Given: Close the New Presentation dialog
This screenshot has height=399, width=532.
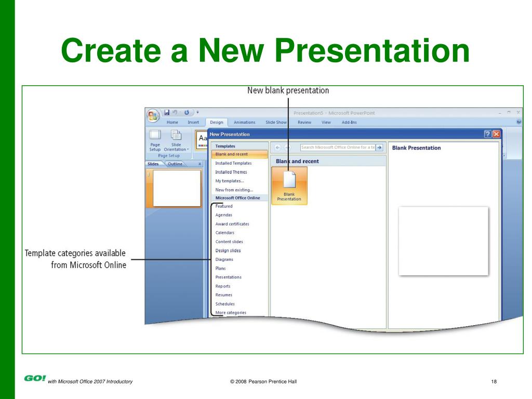Looking at the screenshot, I should (x=496, y=134).
